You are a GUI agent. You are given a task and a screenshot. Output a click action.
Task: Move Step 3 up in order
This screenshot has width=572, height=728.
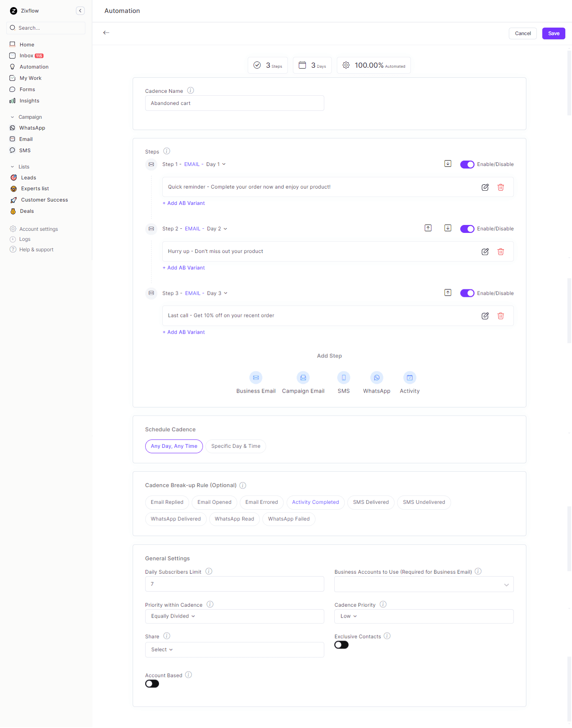pyautogui.click(x=448, y=293)
